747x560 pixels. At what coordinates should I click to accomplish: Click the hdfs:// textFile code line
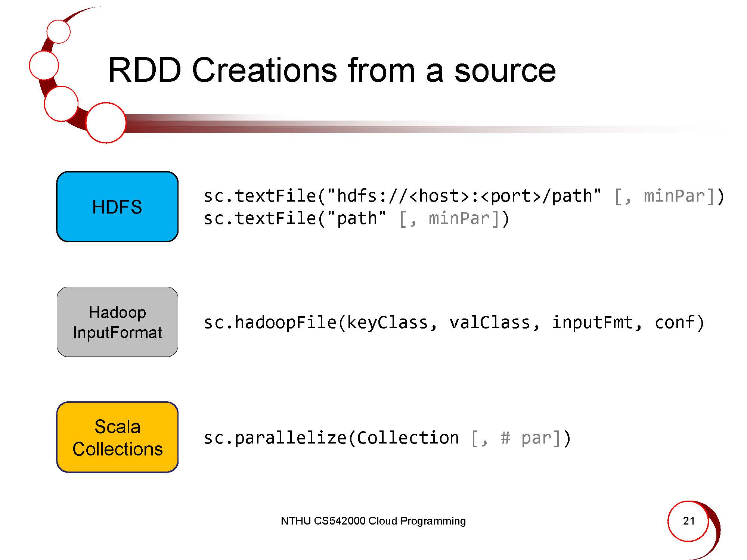point(464,196)
